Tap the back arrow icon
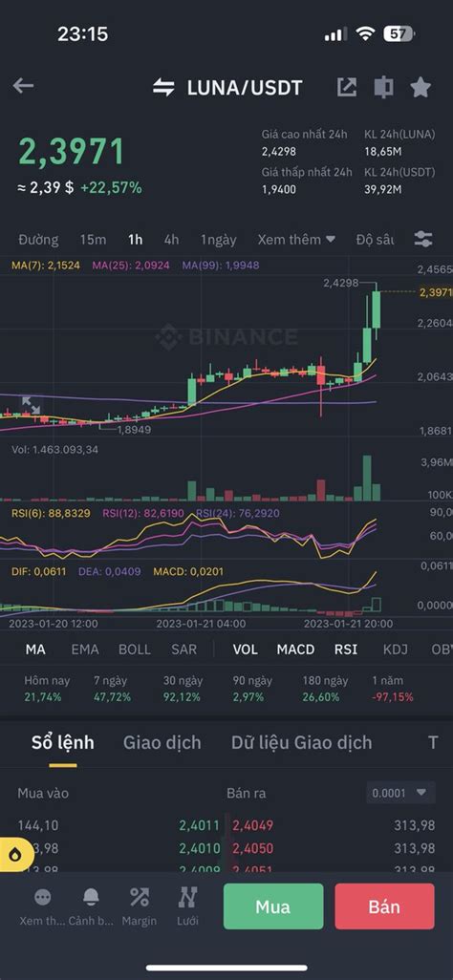453x980 pixels. click(x=23, y=86)
